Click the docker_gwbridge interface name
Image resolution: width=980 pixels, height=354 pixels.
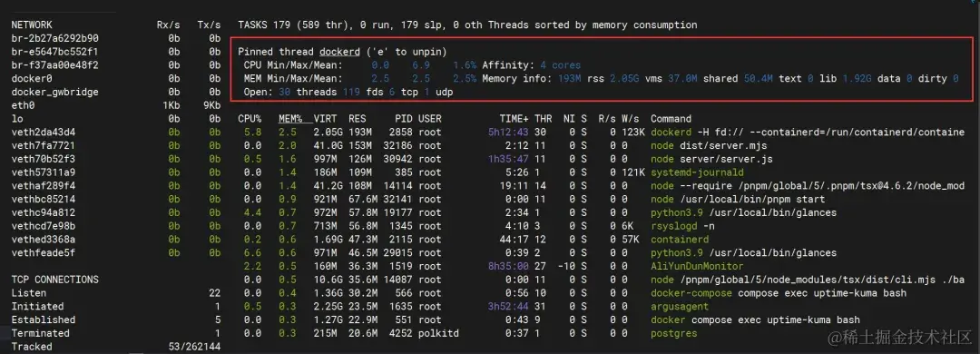coord(54,92)
